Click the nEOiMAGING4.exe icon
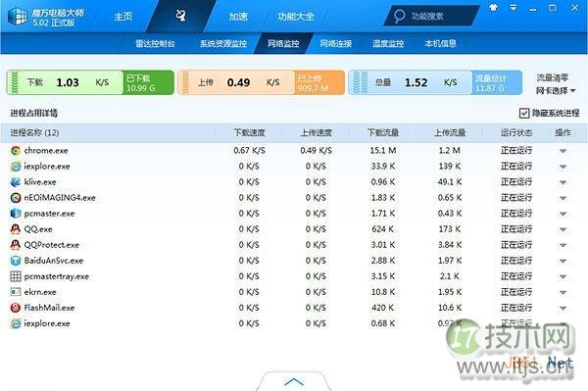588x391 pixels. point(16,198)
